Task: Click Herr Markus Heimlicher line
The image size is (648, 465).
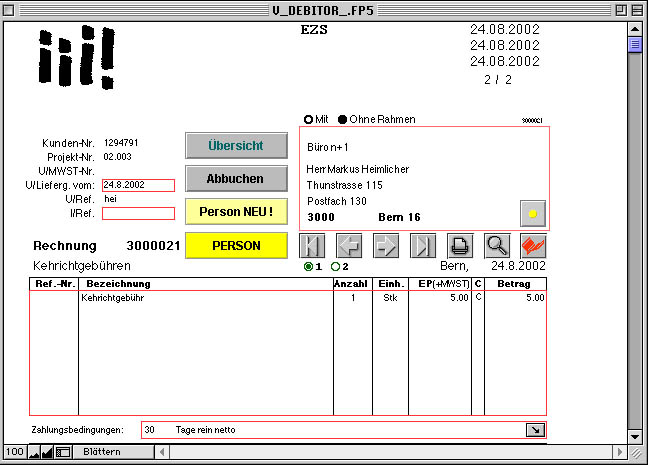Action: pyautogui.click(x=357, y=169)
